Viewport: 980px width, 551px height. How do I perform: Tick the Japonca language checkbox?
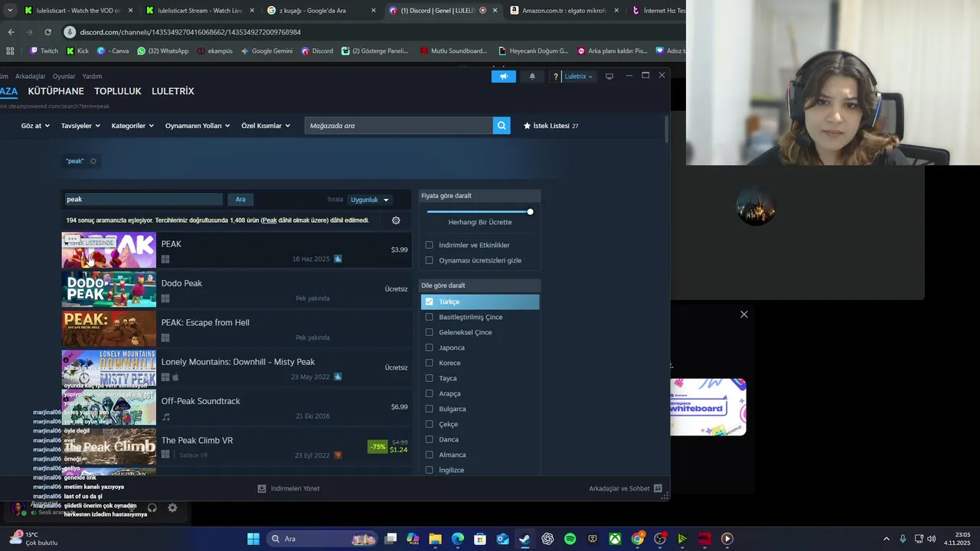pos(429,347)
